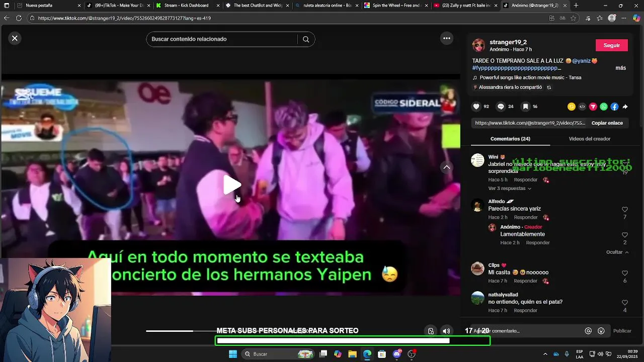Repost the video with yellow repost icon
Image resolution: width=644 pixels, height=362 pixels.
click(571, 107)
